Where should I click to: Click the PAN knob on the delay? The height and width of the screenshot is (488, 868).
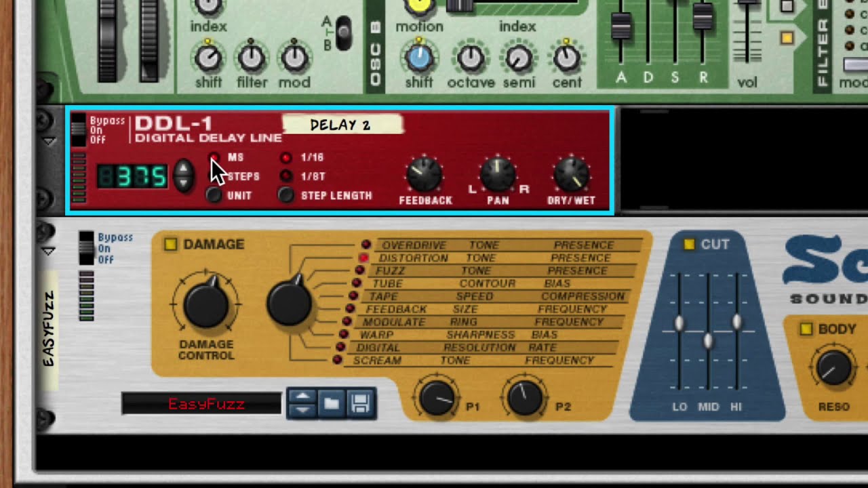pos(498,175)
